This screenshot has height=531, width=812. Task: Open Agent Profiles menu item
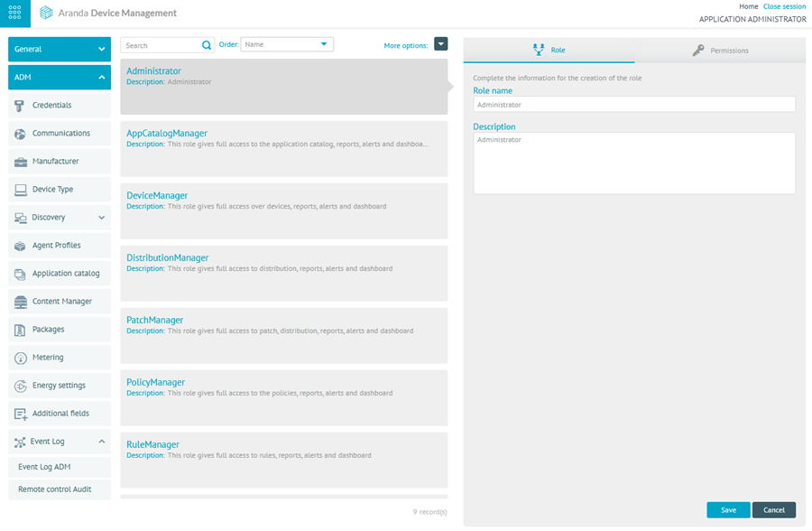pyautogui.click(x=60, y=246)
